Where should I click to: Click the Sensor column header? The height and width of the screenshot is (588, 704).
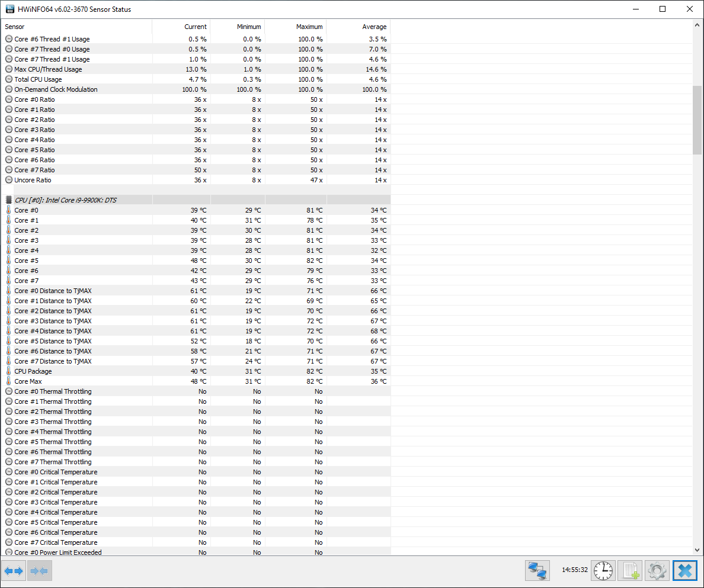(x=76, y=27)
